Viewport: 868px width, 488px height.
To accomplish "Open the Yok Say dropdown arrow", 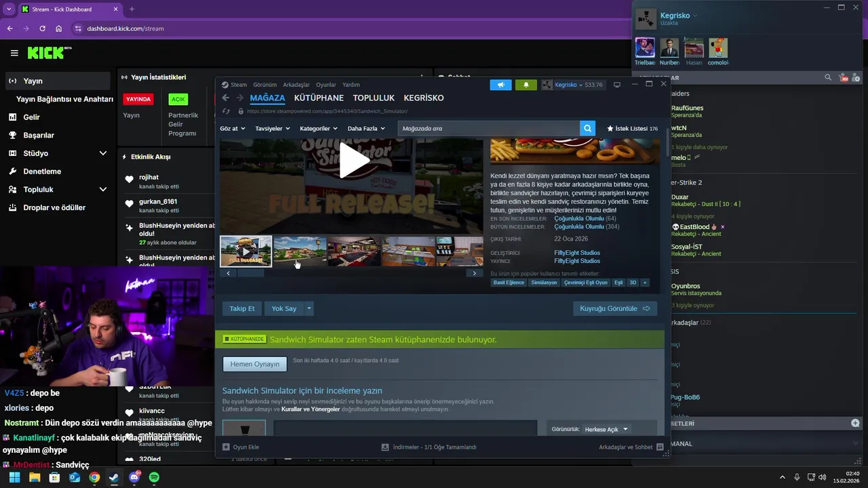I will (x=309, y=308).
